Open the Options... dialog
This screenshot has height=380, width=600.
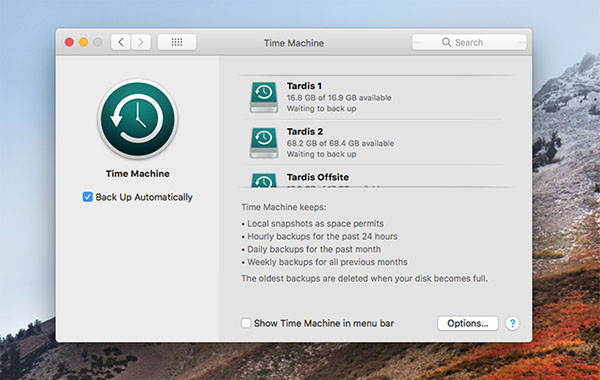(468, 323)
